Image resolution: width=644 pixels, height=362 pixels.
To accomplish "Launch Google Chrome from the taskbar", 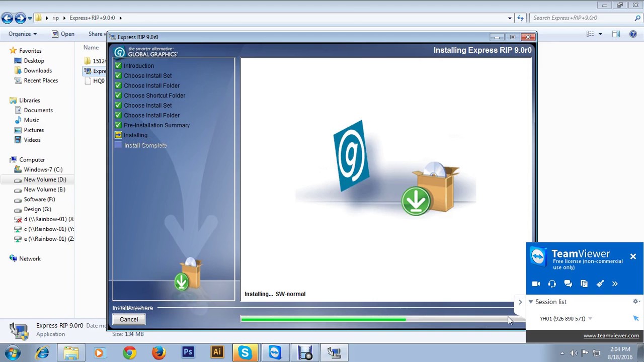I will coord(129,353).
